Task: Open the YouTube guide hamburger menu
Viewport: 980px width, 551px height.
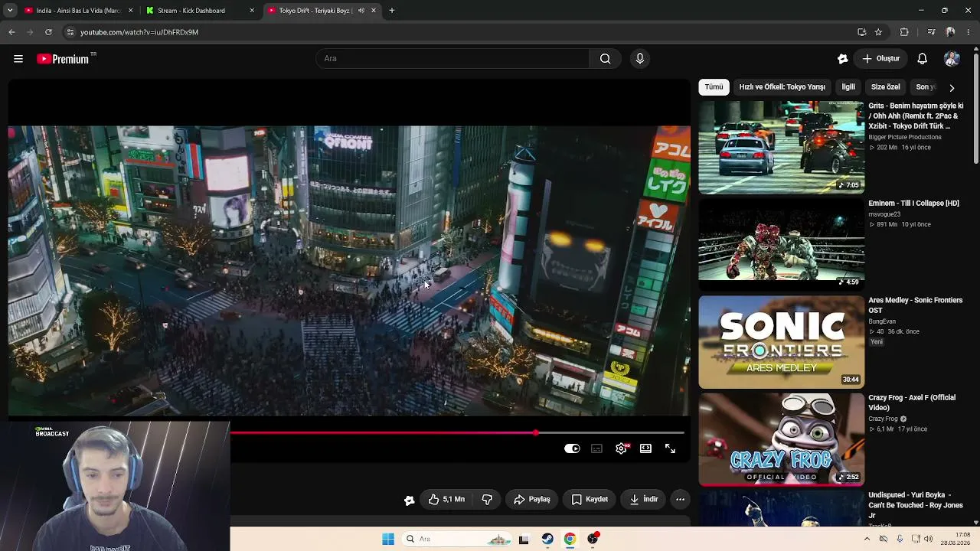Action: (x=18, y=59)
